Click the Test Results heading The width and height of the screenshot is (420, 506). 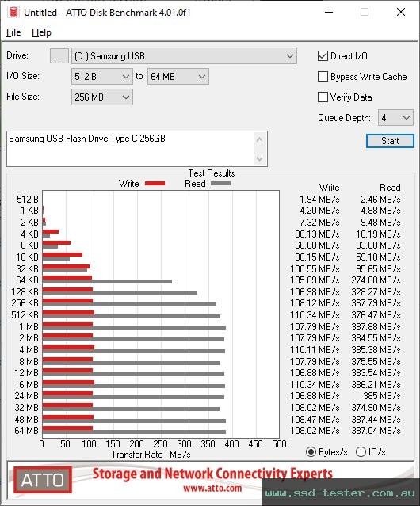pyautogui.click(x=212, y=173)
